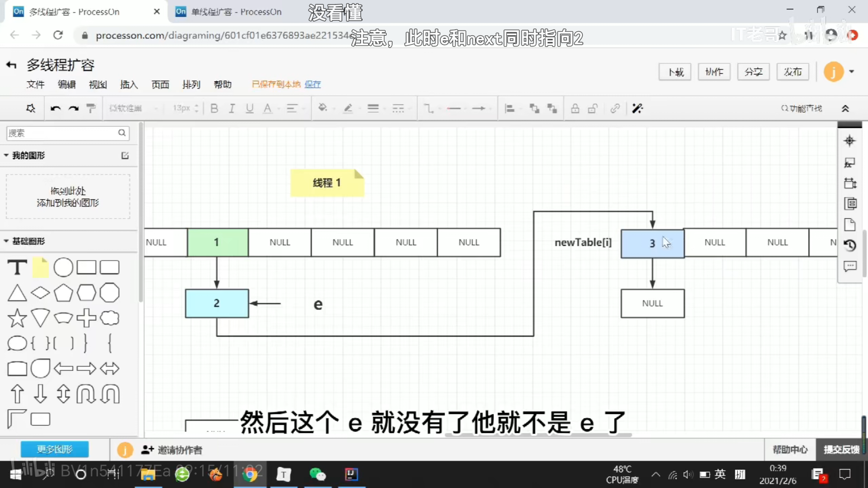The height and width of the screenshot is (488, 868).
Task: Click the undo arrow icon
Action: [55, 108]
